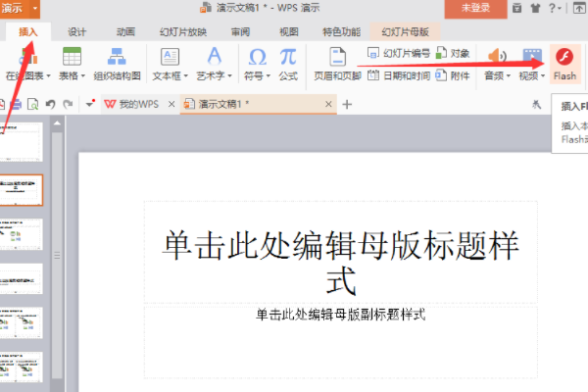The height and width of the screenshot is (392, 588).
Task: Select the fifth layout thumbnail
Action: [x=22, y=322]
